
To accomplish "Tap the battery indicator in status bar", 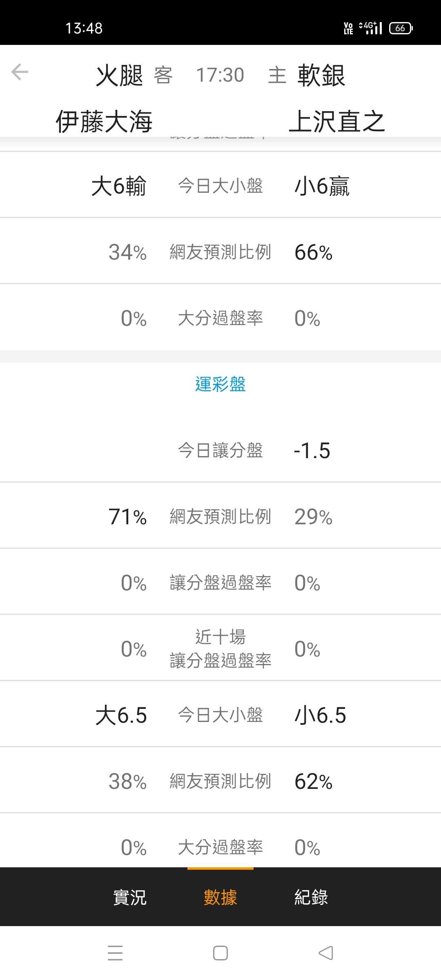I will pos(401,28).
